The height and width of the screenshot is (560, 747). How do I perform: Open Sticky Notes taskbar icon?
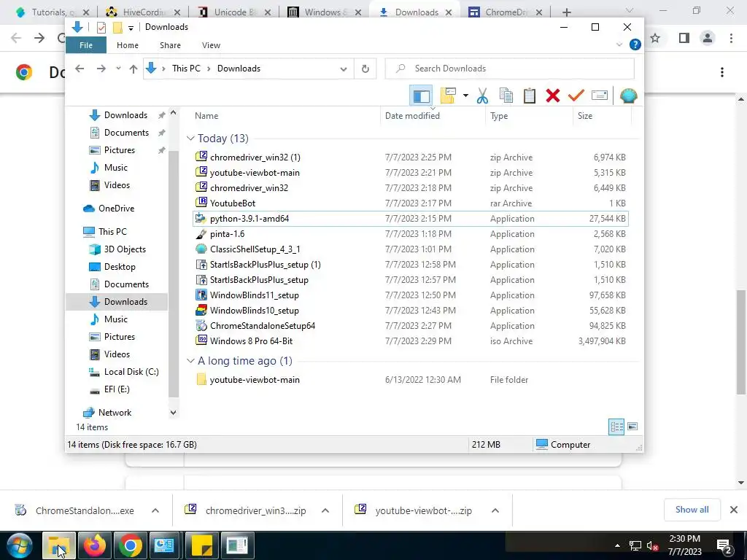tap(201, 545)
